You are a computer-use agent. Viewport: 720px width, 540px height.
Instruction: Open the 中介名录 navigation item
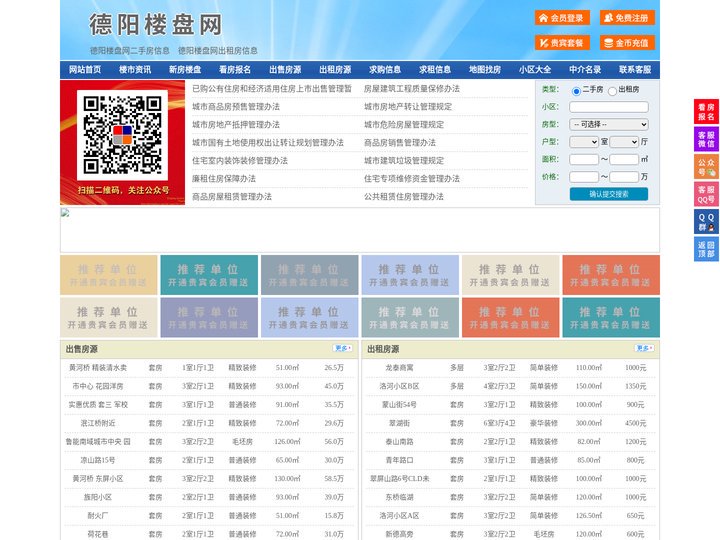585,70
